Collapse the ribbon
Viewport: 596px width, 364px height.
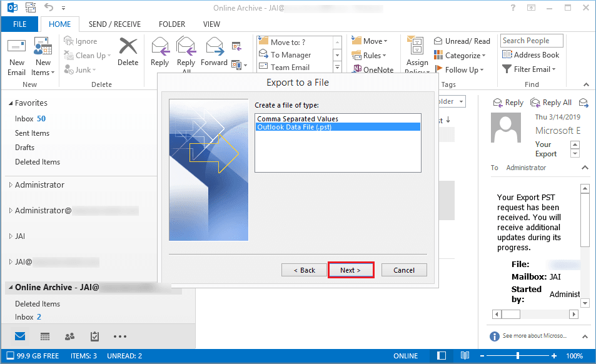[x=586, y=84]
